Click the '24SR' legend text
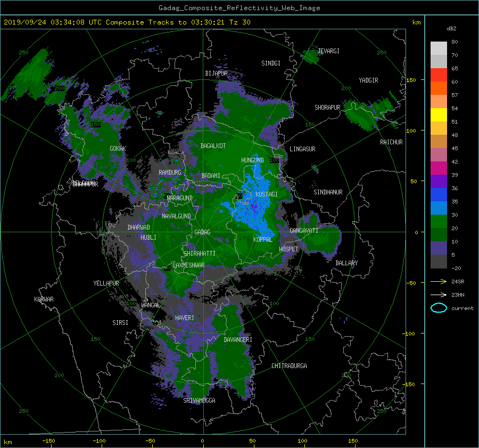 [x=458, y=282]
